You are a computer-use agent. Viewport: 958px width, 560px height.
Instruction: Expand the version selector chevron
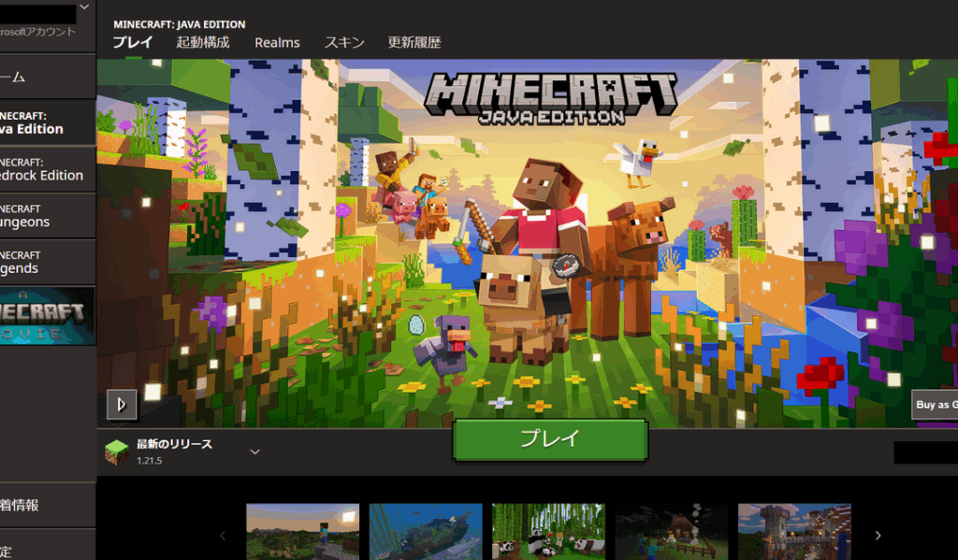coord(254,452)
